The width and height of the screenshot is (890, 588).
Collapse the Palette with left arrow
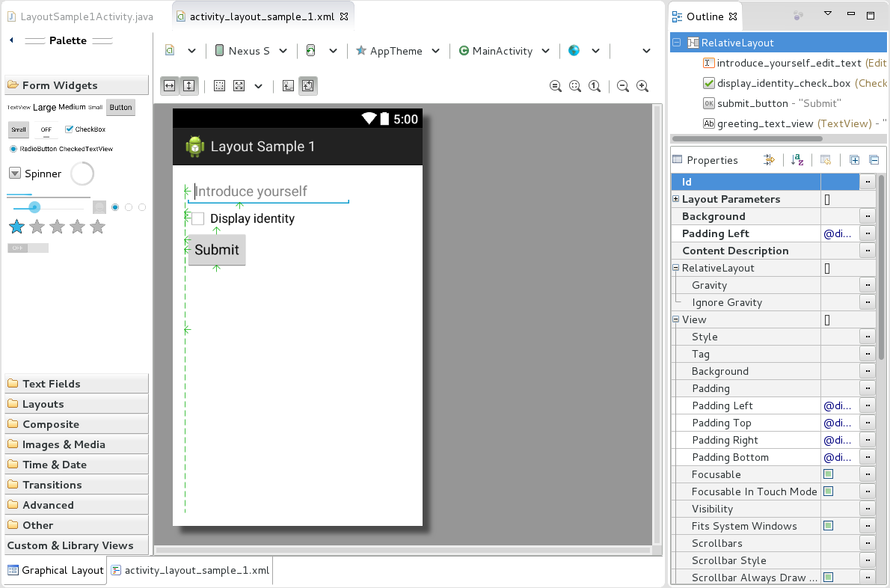click(x=11, y=40)
